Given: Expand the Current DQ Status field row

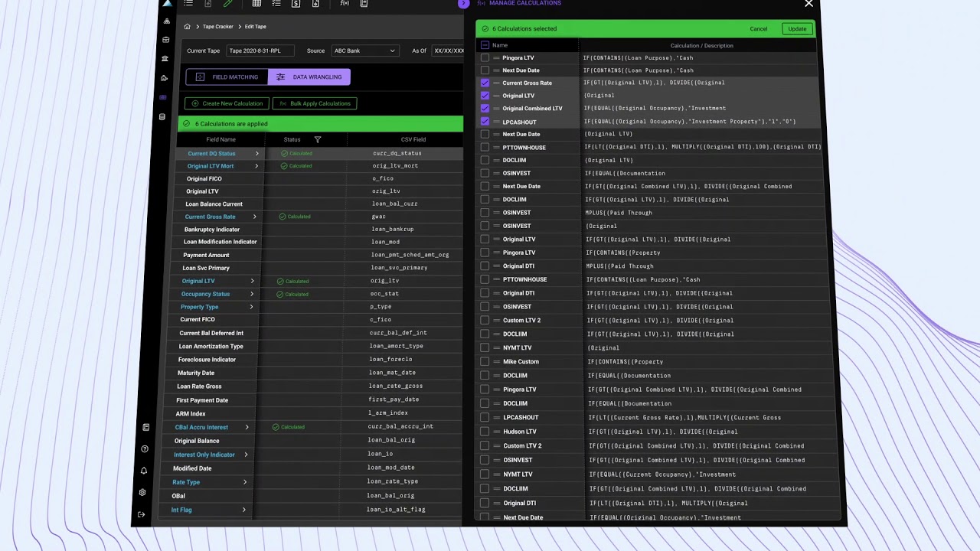Looking at the screenshot, I should (x=256, y=154).
